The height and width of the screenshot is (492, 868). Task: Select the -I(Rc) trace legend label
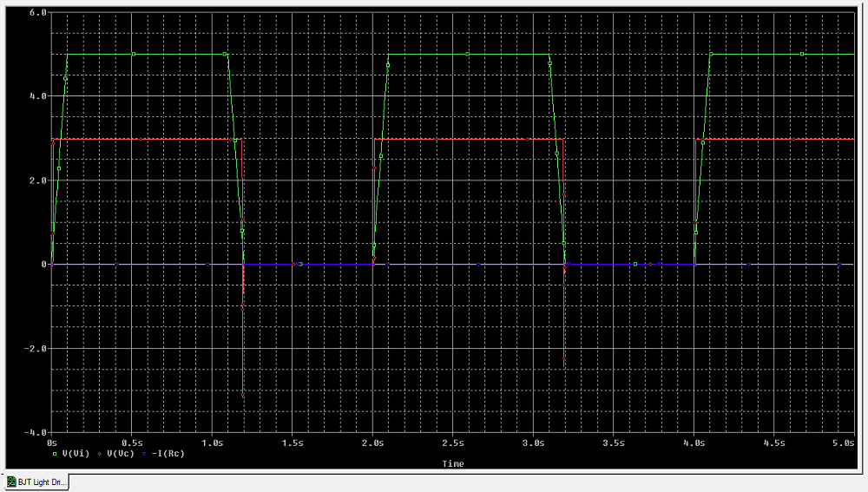(168, 453)
